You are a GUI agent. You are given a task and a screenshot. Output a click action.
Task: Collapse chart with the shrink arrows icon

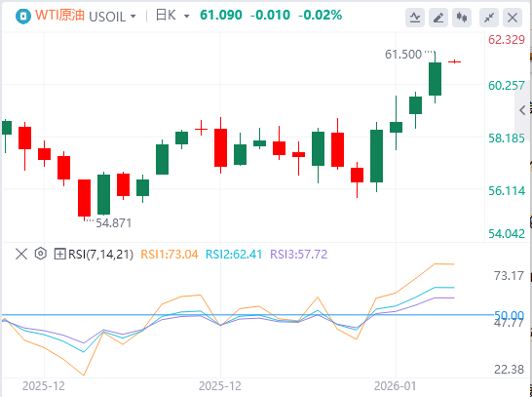[489, 18]
